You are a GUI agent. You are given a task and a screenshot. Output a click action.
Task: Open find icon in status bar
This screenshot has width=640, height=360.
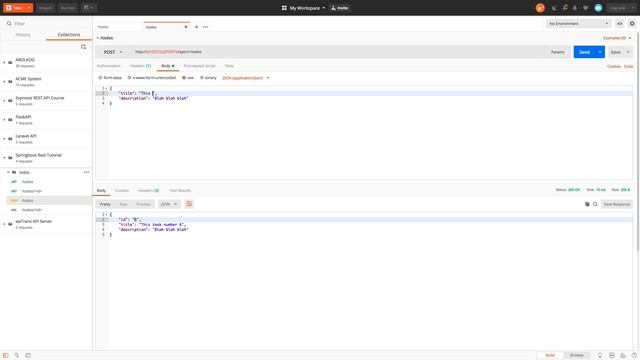[17, 356]
